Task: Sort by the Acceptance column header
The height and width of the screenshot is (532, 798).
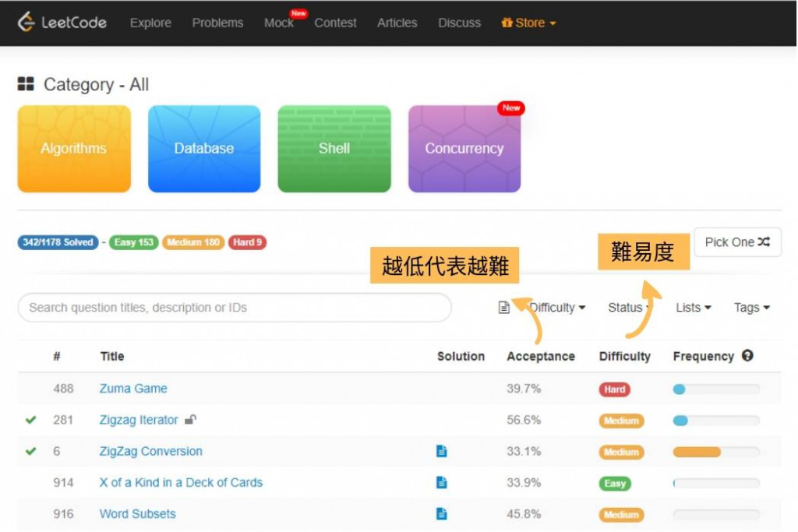Action: (541, 356)
